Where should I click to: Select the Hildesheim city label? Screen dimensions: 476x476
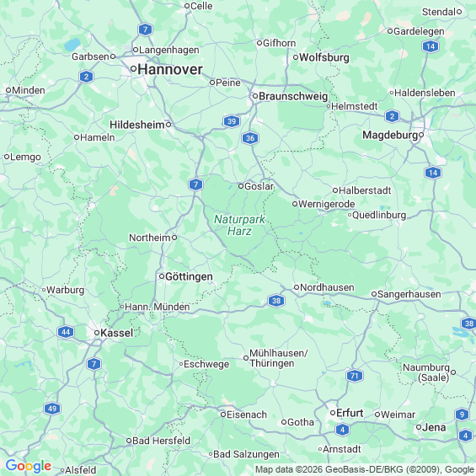[137, 125]
